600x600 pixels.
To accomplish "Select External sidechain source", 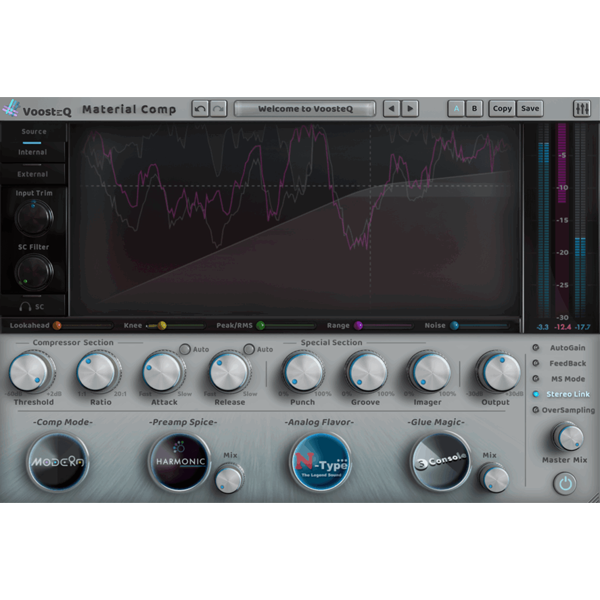I will (33, 174).
